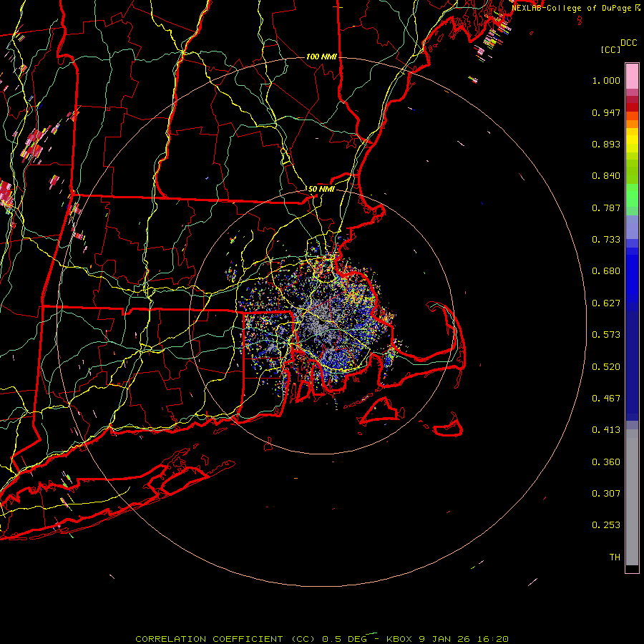This screenshot has width=644, height=644.
Task: Click the 100 NMI range ring label
Action: [321, 57]
